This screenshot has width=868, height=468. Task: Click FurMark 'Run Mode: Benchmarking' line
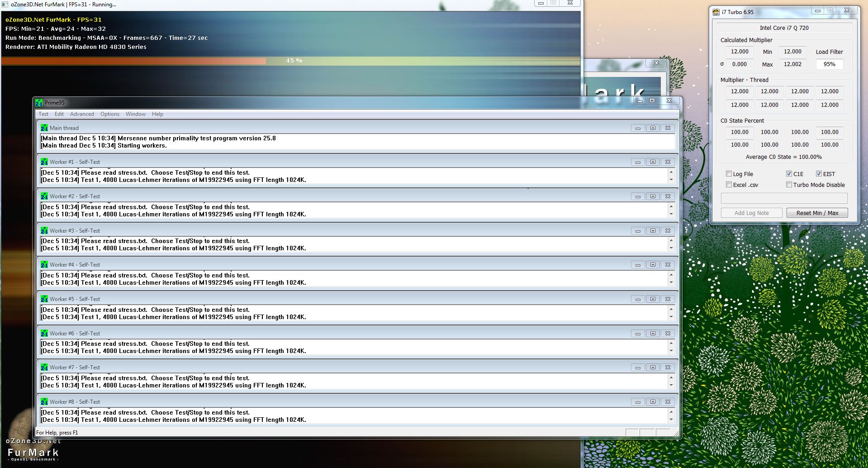coord(107,38)
